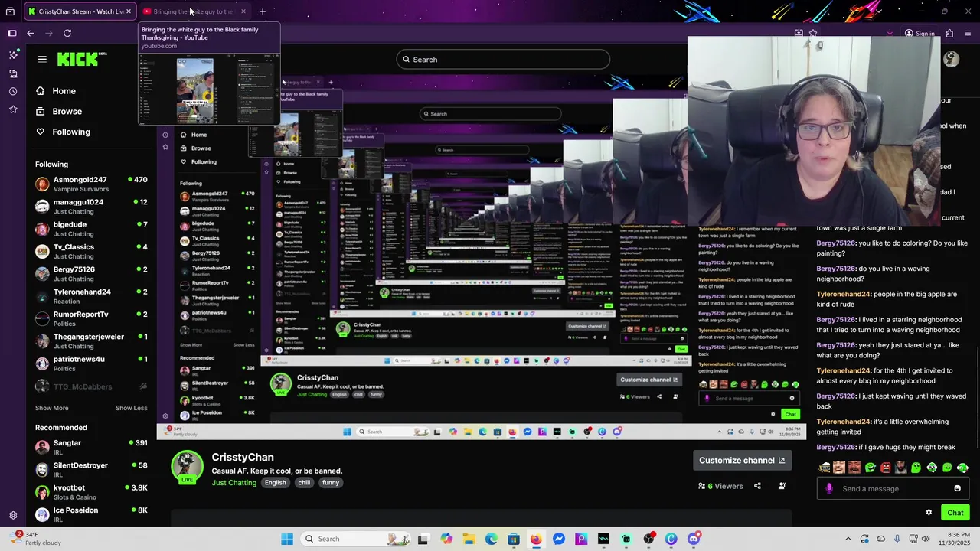Open recommended channel Sangtar
This screenshot has width=980, height=551.
[x=91, y=447]
